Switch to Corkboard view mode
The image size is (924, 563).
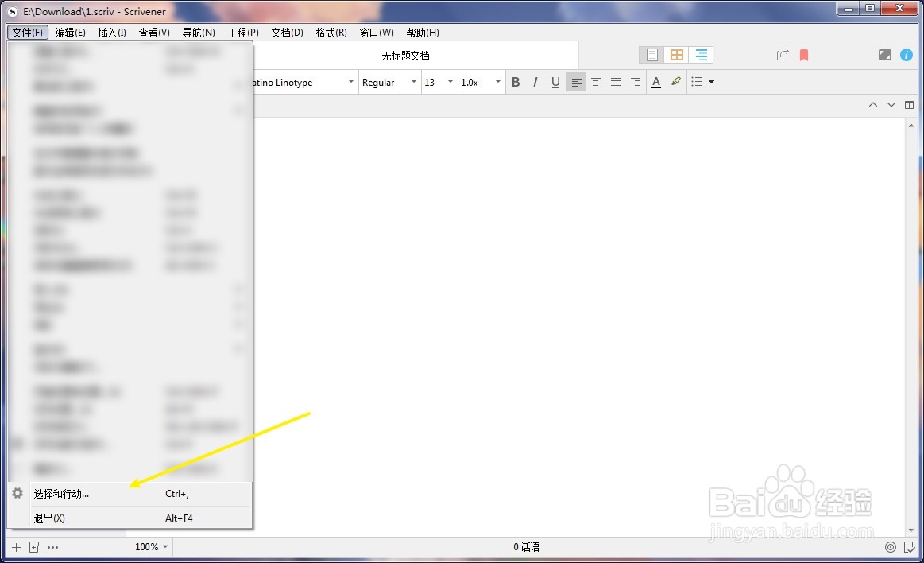[x=676, y=54]
